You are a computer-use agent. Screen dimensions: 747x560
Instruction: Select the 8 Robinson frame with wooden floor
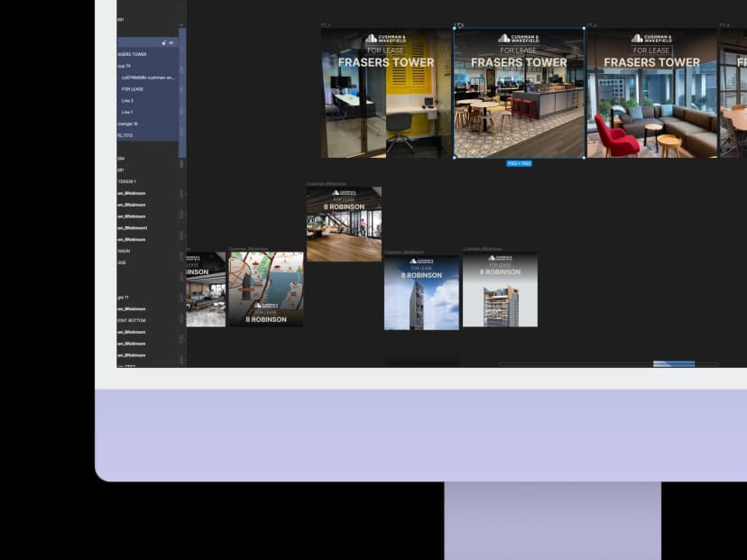click(344, 225)
